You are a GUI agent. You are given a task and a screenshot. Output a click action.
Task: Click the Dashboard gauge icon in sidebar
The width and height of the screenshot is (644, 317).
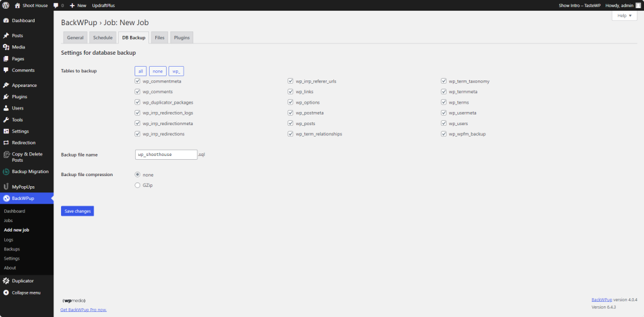(x=6, y=21)
